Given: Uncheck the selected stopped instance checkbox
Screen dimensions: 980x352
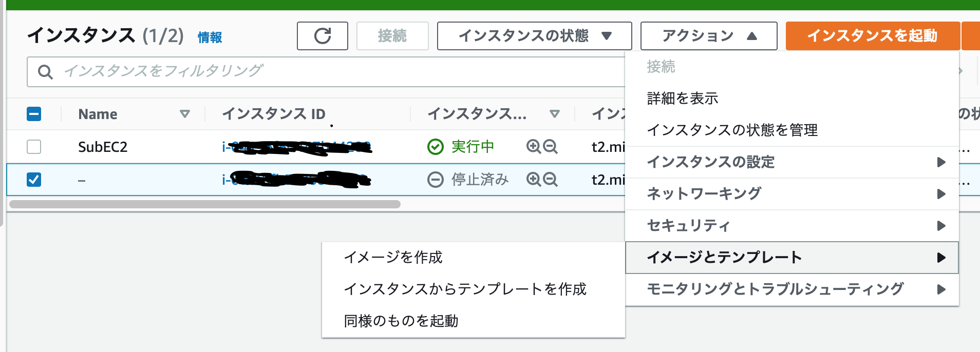Looking at the screenshot, I should pos(34,180).
